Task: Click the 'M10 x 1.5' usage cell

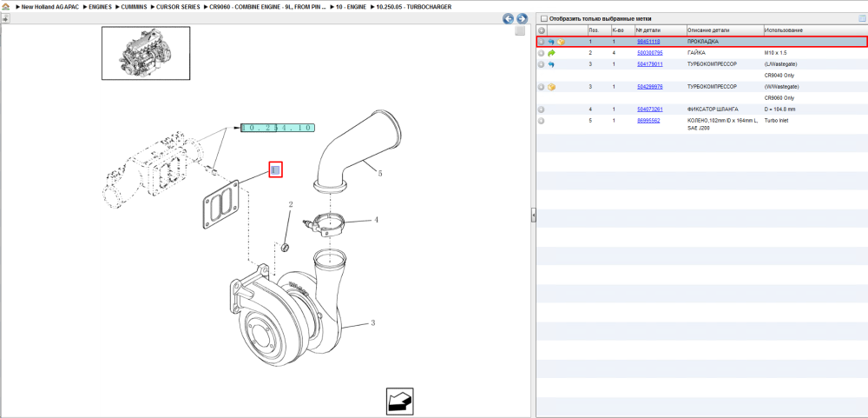Action: [776, 53]
